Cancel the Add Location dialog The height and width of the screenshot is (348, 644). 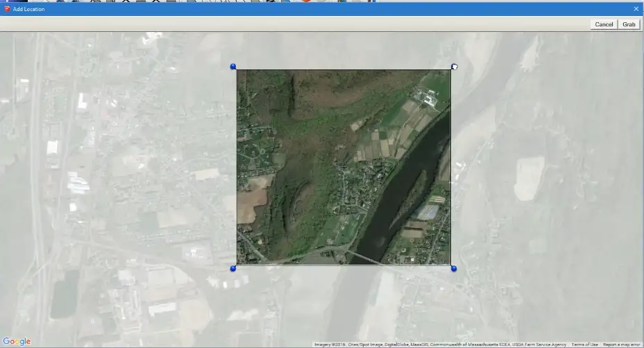[x=604, y=24]
